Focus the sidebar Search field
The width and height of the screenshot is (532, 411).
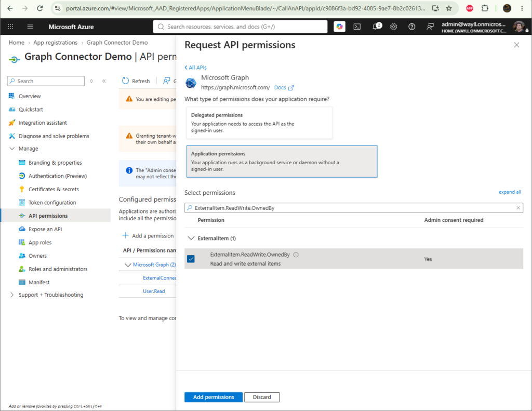[46, 81]
